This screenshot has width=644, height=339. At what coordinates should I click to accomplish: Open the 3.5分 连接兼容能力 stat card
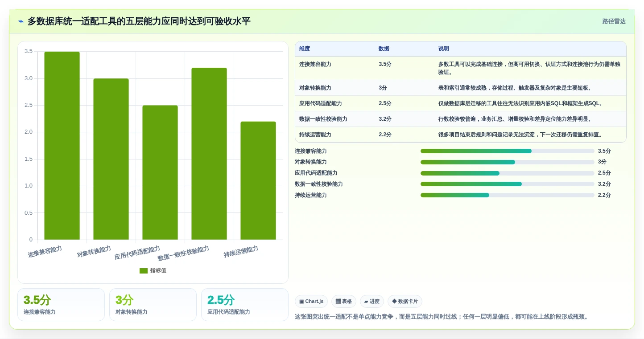pyautogui.click(x=61, y=305)
